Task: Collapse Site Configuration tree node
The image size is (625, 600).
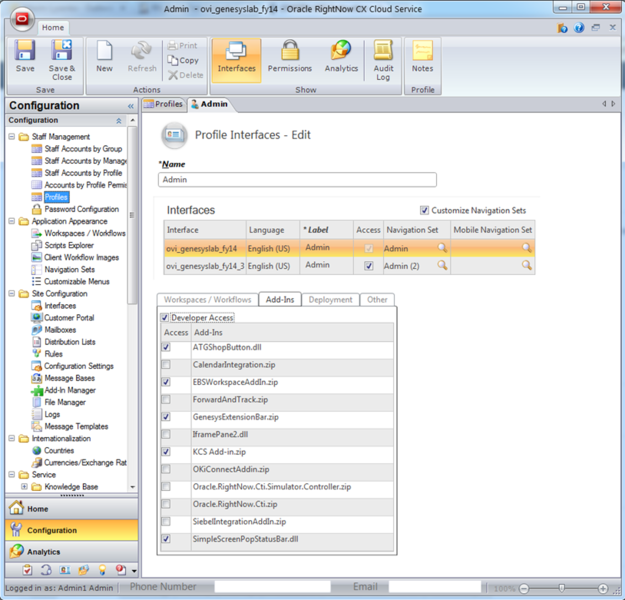Action: point(12,293)
